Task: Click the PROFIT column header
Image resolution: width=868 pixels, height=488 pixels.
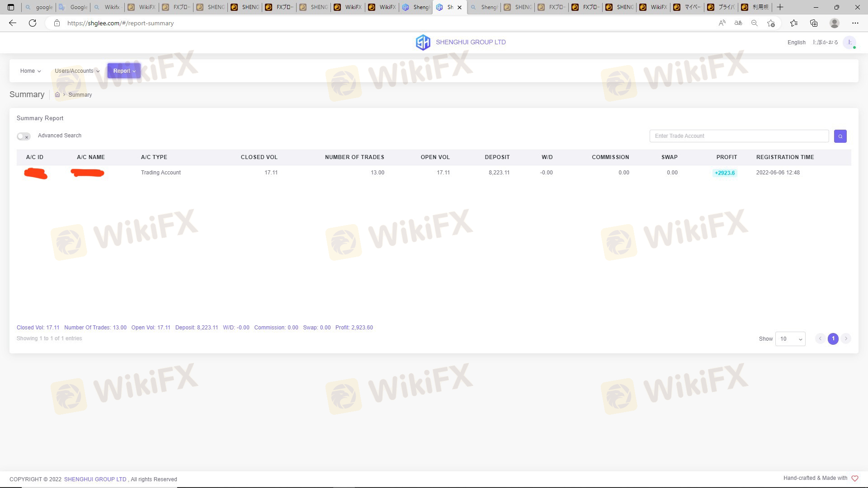Action: (x=726, y=157)
